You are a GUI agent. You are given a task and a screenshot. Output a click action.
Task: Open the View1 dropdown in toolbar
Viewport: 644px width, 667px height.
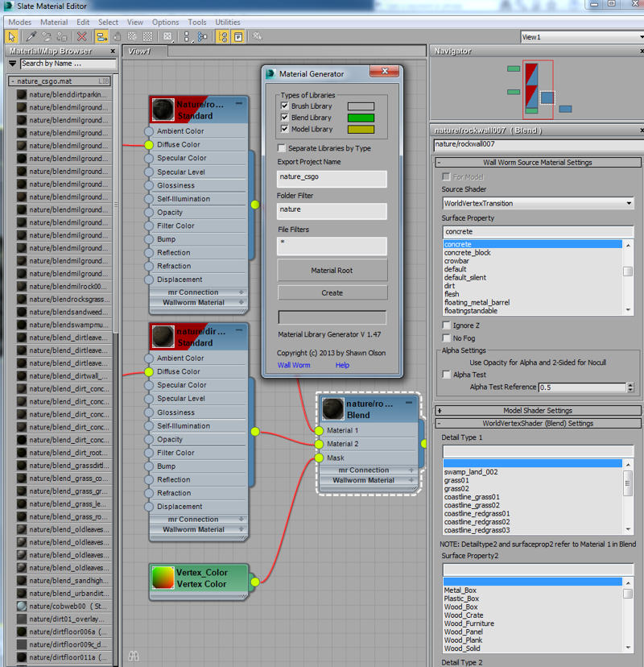tap(582, 37)
